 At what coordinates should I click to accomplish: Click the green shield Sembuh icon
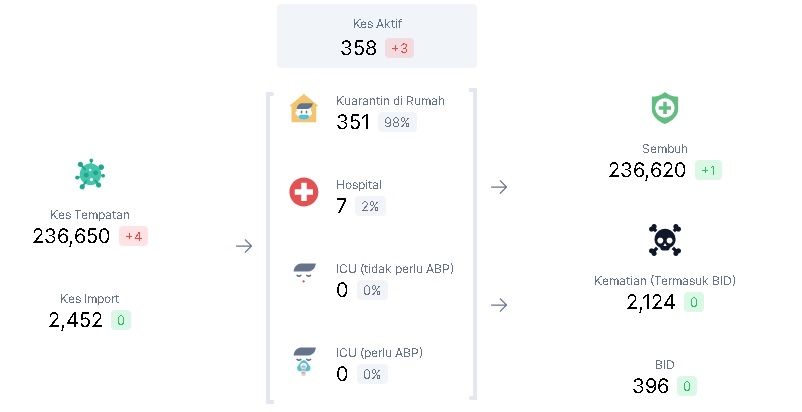point(665,108)
